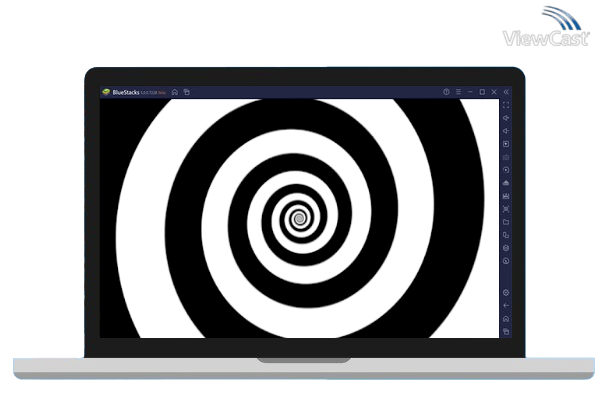602x414 pixels.
Task: Click the Android home icon at the sidebar bottom
Action: (x=506, y=319)
